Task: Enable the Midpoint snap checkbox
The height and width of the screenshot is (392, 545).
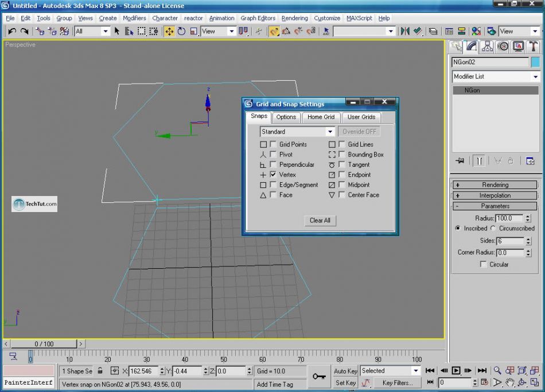Action: 342,185
